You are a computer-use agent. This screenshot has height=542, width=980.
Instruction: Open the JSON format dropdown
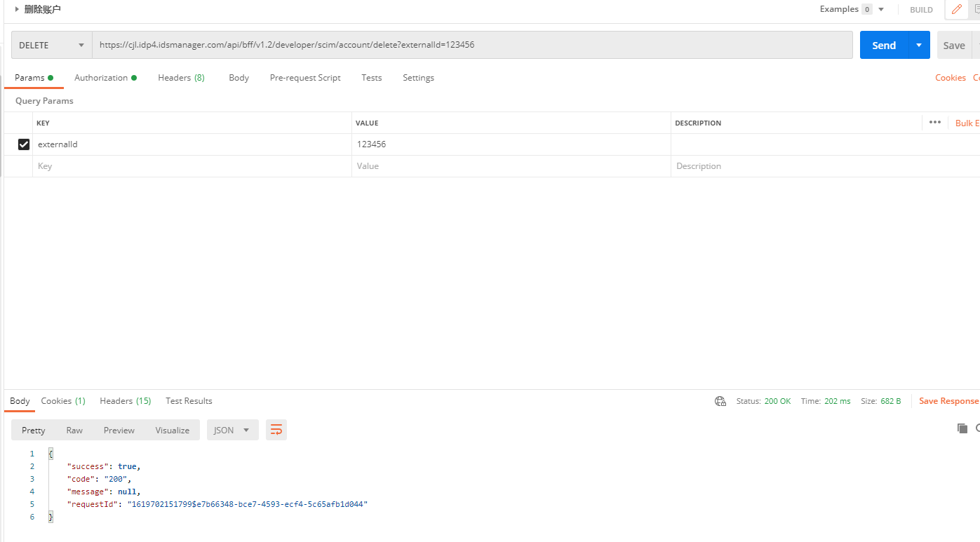[232, 430]
